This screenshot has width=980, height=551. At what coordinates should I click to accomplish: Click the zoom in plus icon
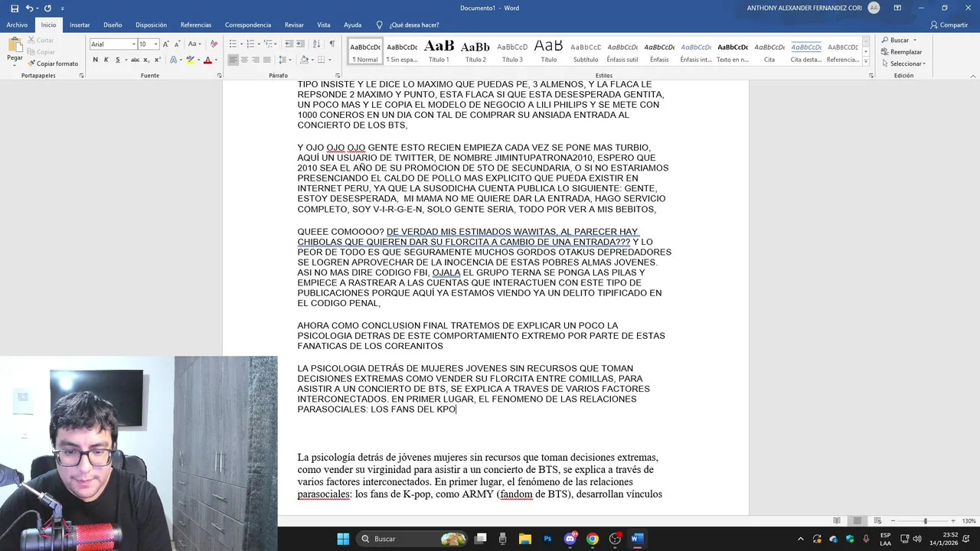pyautogui.click(x=953, y=521)
